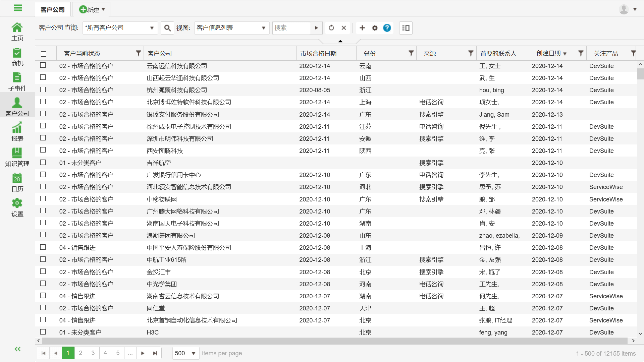Switch to 客户公司 tab
Image resolution: width=644 pixels, height=362 pixels.
click(53, 10)
